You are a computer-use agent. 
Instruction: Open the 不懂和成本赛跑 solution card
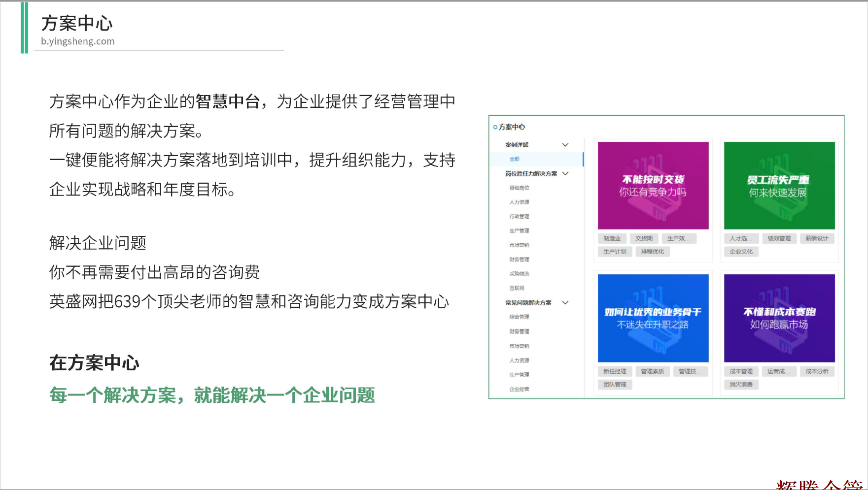coord(779,318)
